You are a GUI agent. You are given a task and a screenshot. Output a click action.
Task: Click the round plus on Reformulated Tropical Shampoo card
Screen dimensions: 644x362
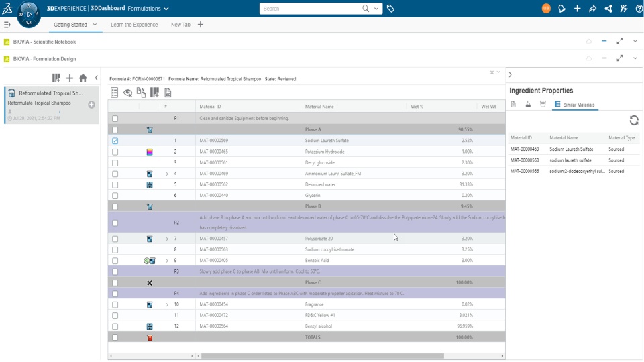92,105
